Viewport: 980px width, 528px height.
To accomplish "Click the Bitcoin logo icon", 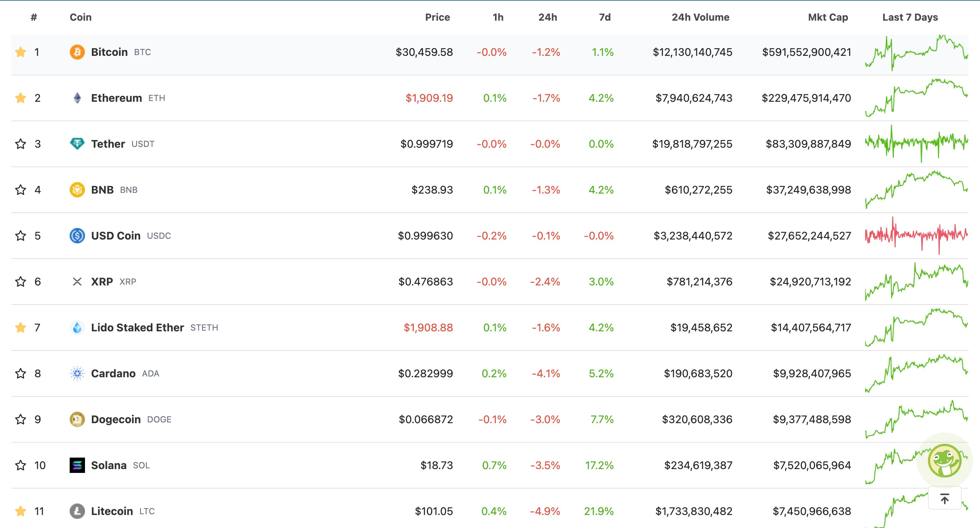I will click(77, 52).
